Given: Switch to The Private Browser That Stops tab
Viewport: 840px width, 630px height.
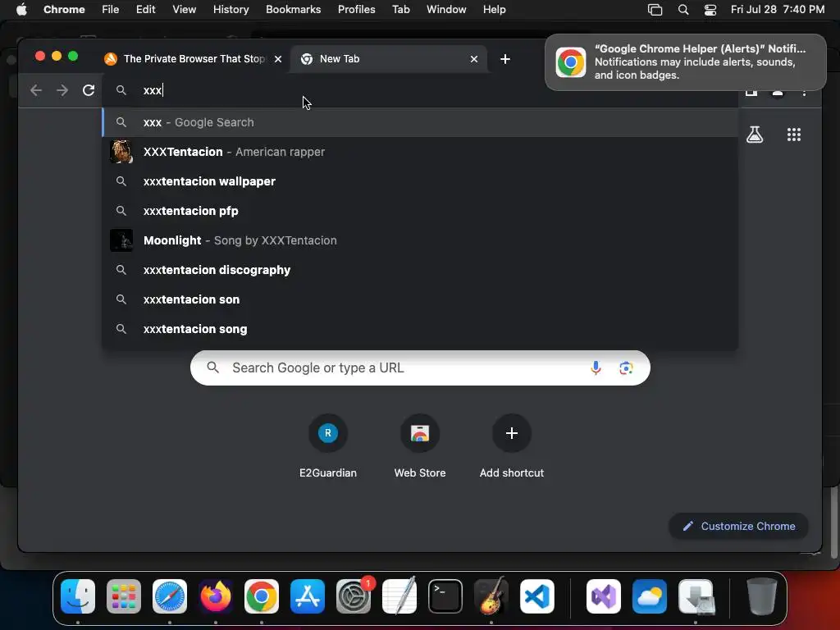Looking at the screenshot, I should pyautogui.click(x=193, y=59).
